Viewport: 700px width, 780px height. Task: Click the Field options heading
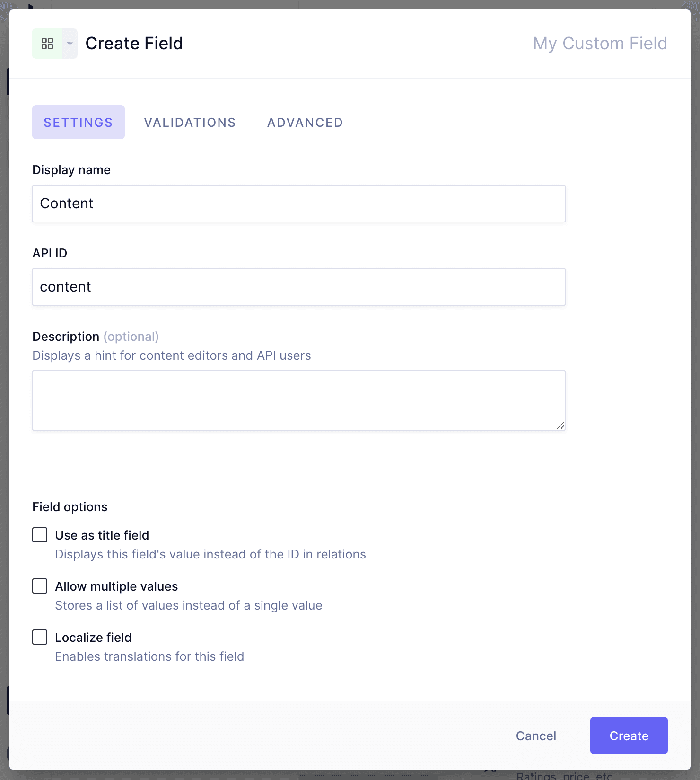click(x=70, y=506)
